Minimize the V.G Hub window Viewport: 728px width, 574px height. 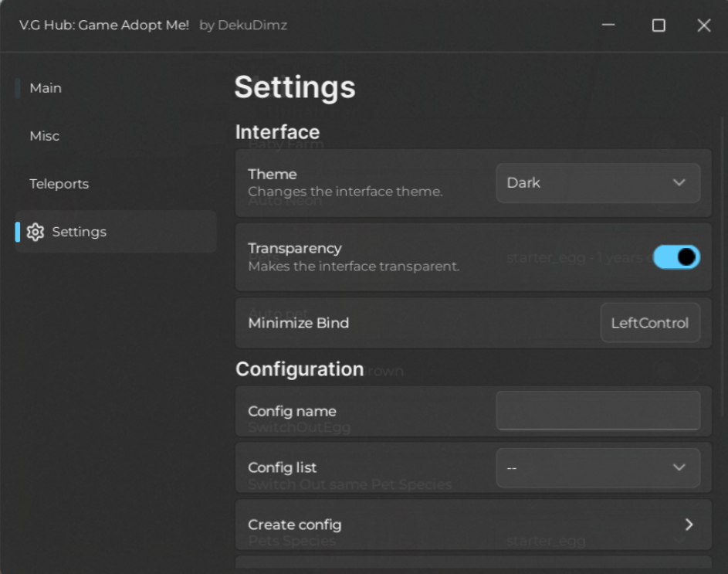(x=608, y=25)
